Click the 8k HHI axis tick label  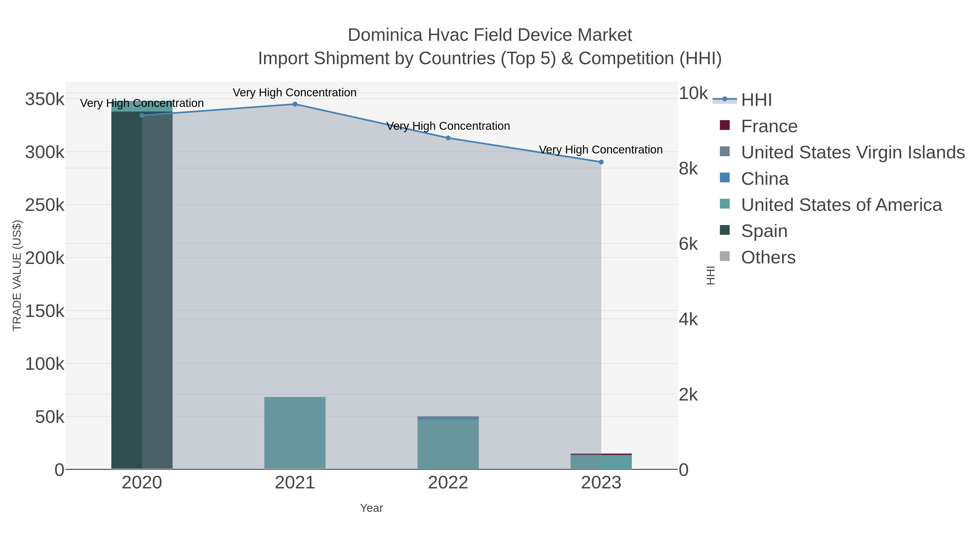click(x=689, y=168)
